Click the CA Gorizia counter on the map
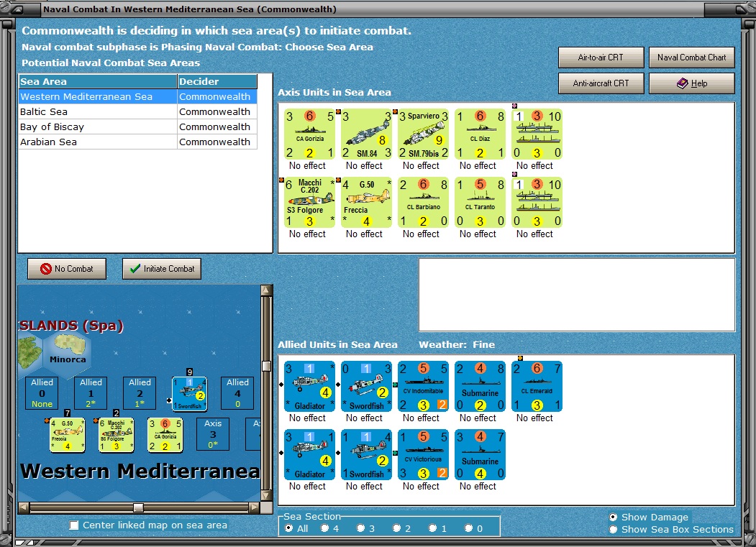Viewport: 756px width, 547px height. pos(165,435)
